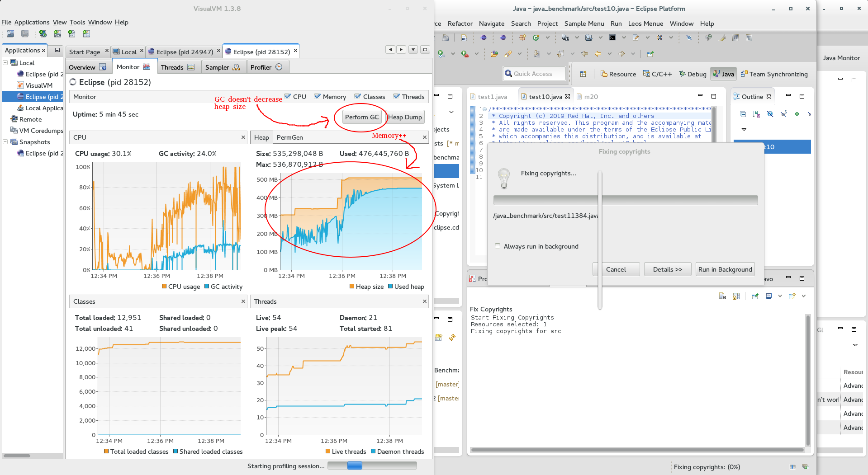Click Open Perspective icon beside Resource
Image resolution: width=868 pixels, height=475 pixels.
pyautogui.click(x=583, y=74)
